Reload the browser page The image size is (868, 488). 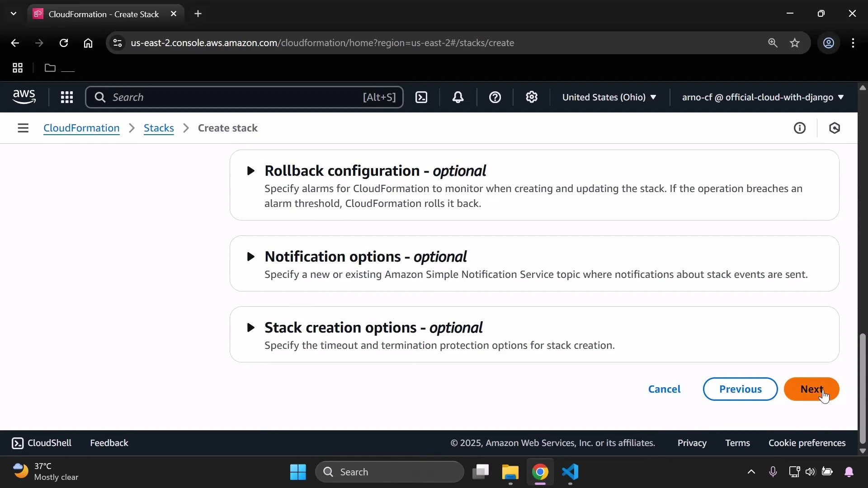point(64,43)
